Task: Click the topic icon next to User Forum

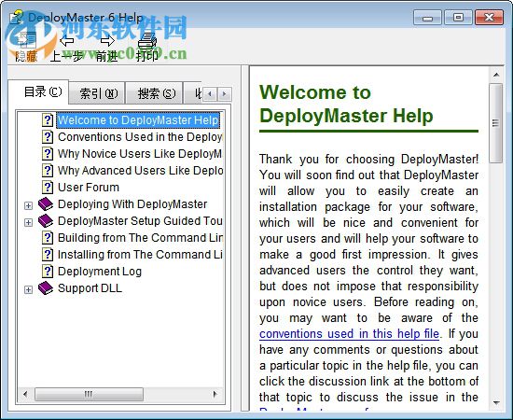Action: click(x=48, y=188)
